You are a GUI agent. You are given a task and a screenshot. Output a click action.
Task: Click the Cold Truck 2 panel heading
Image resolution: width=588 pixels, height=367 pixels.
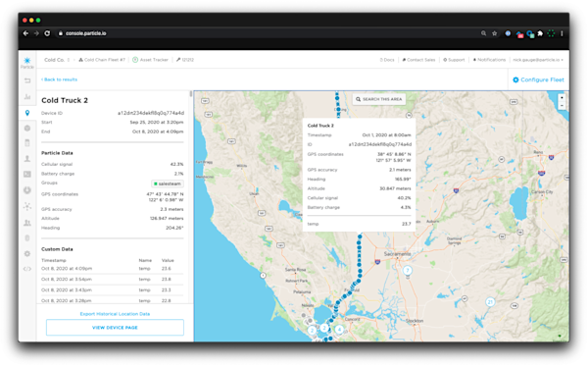tap(65, 100)
